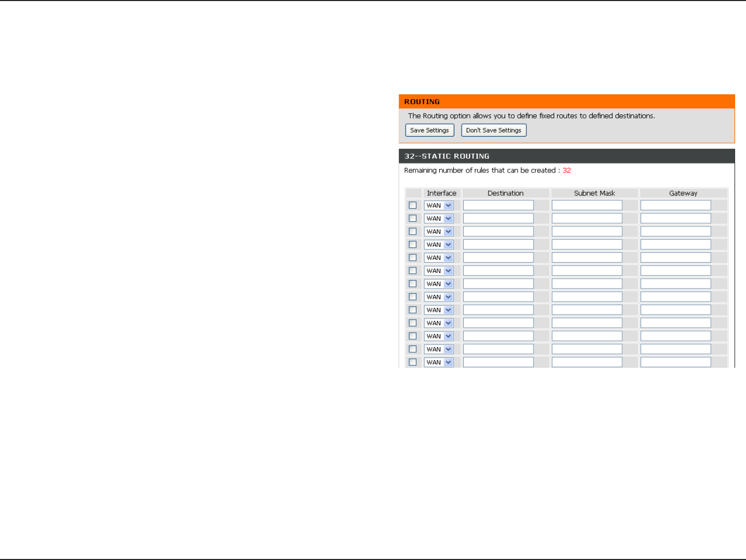
Task: Focus the Destination field in row one
Action: tap(498, 205)
